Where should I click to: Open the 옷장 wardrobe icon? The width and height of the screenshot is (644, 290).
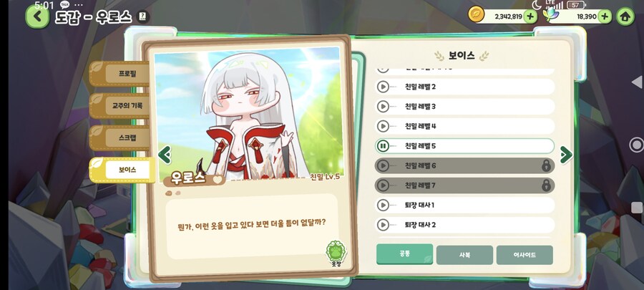click(x=336, y=253)
